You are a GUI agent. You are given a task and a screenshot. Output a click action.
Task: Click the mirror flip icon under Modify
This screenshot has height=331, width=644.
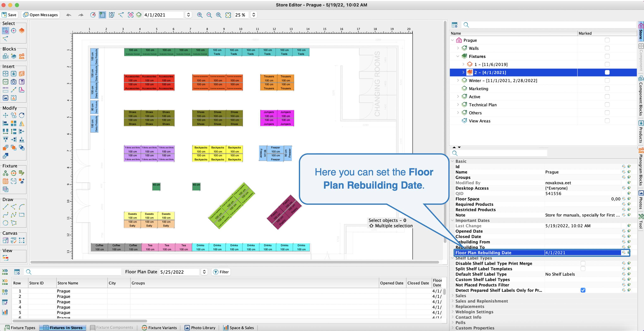(x=22, y=123)
